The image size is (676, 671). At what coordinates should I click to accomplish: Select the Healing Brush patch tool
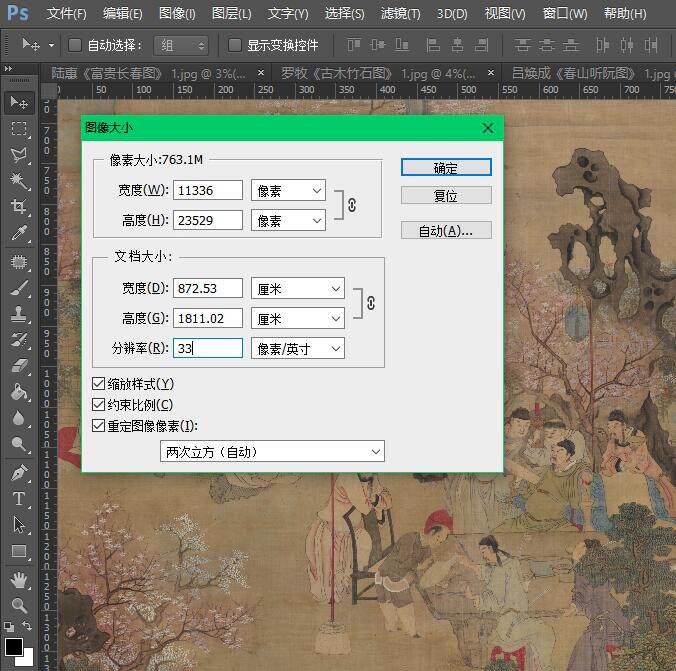point(19,262)
